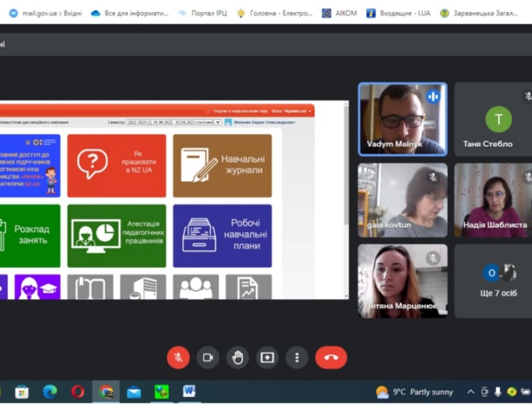Open the AIKOM bookmark
This screenshot has height=404, width=532.
(x=339, y=12)
